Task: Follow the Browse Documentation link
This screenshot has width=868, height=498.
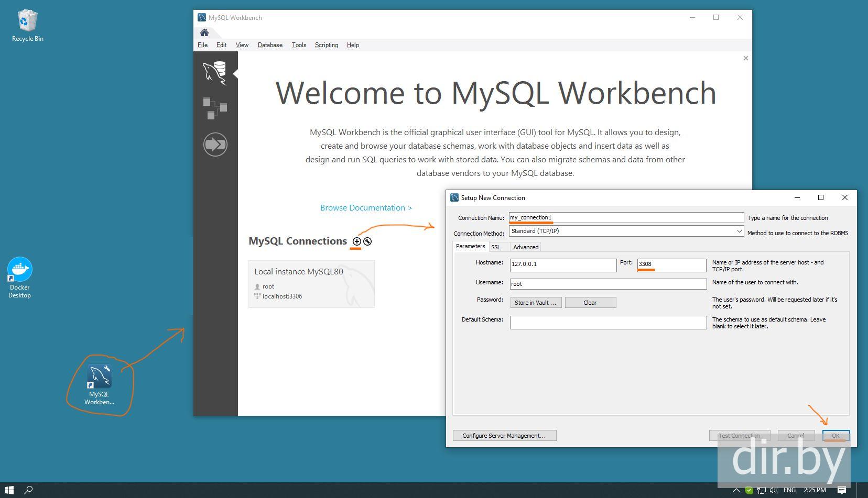Action: [366, 208]
